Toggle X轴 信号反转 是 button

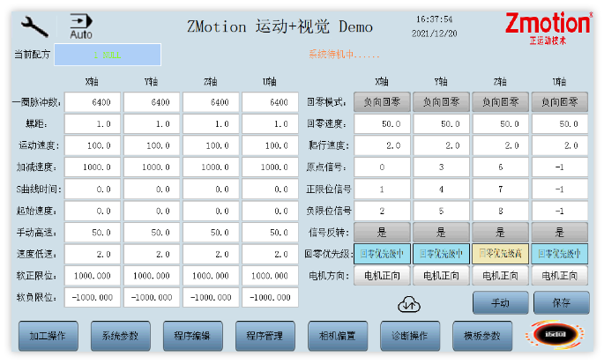[382, 233]
